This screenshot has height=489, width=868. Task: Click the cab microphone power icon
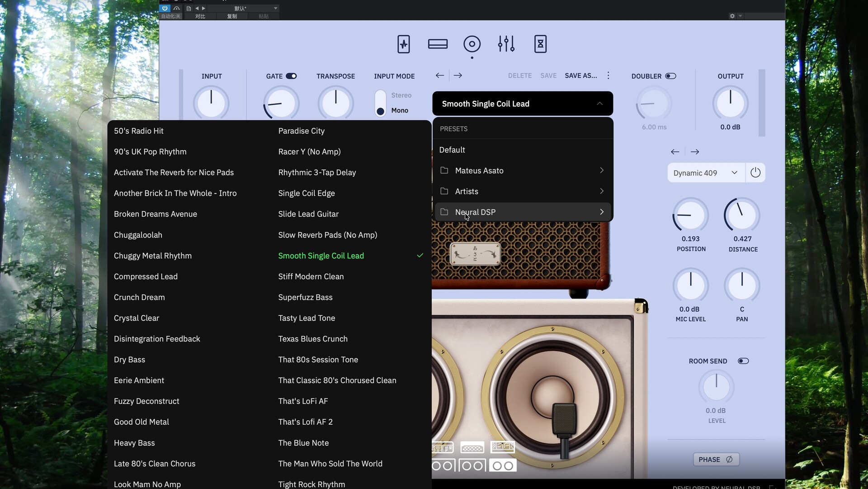[x=755, y=173]
